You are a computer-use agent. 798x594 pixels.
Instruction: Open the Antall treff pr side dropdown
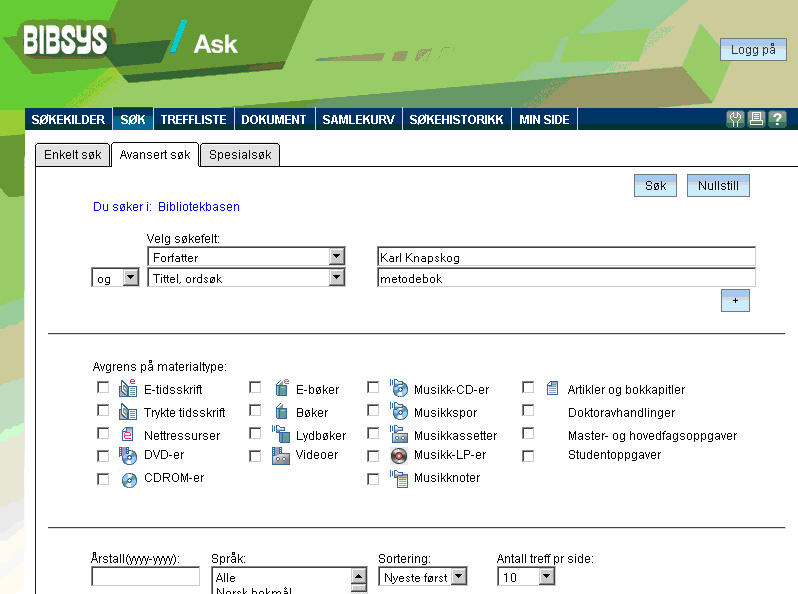(545, 577)
